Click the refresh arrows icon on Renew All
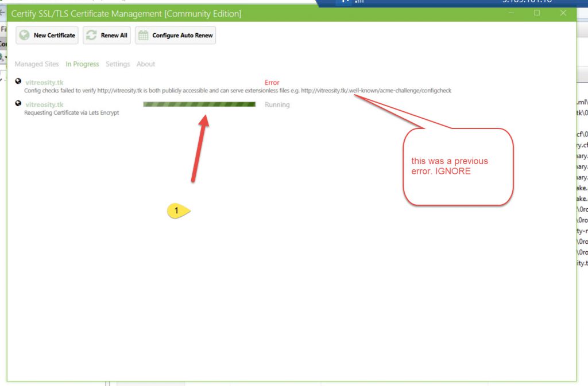The width and height of the screenshot is (588, 386). click(91, 36)
